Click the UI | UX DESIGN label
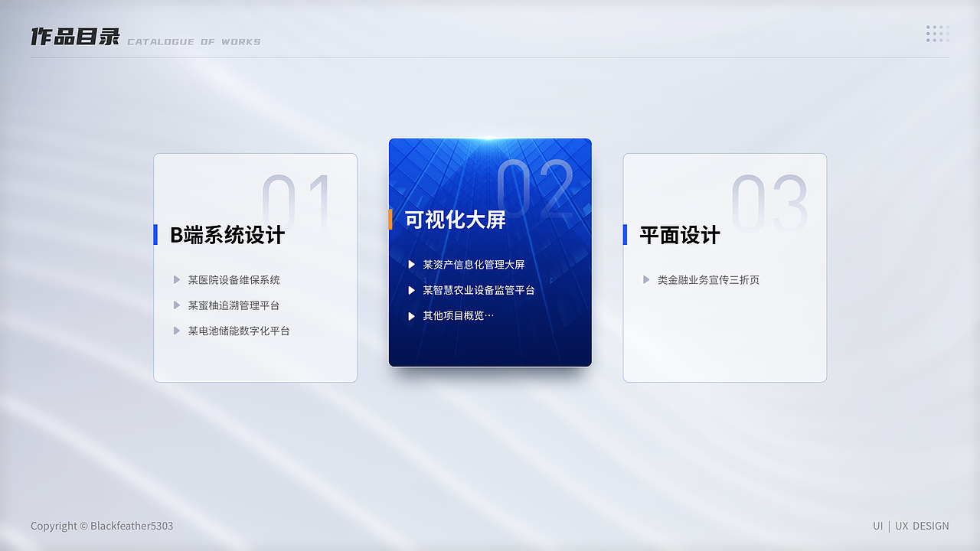The height and width of the screenshot is (551, 980). pyautogui.click(x=910, y=526)
